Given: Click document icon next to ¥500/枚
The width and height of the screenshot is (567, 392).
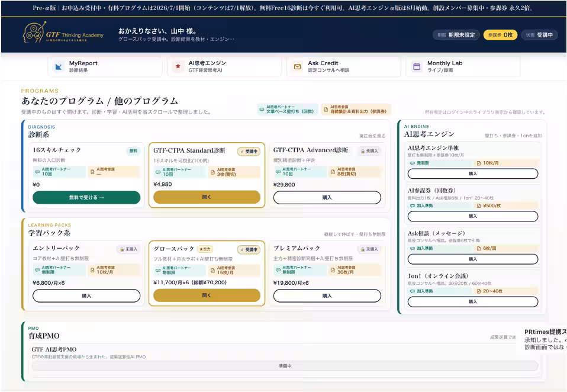Looking at the screenshot, I should pyautogui.click(x=479, y=205).
